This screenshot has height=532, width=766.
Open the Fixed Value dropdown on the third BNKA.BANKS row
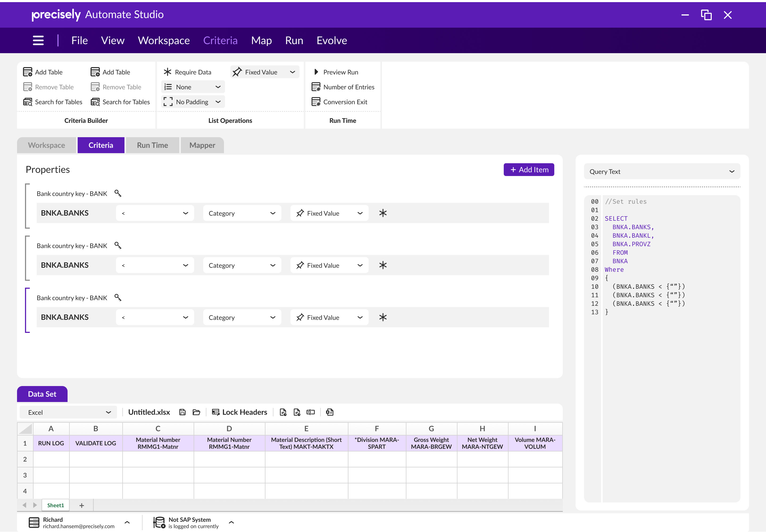[x=330, y=317]
